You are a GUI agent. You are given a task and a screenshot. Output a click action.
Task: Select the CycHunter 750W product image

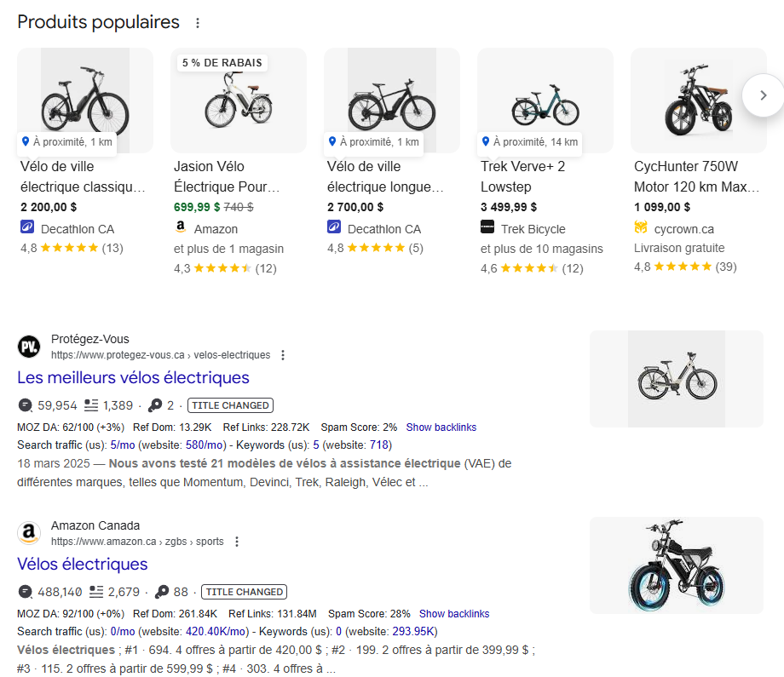(698, 100)
